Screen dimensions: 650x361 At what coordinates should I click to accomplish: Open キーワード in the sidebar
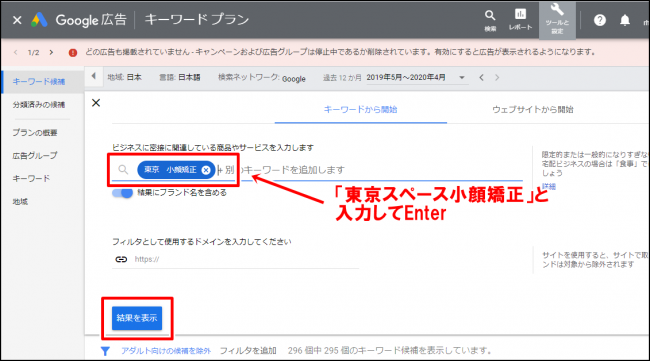coord(31,178)
